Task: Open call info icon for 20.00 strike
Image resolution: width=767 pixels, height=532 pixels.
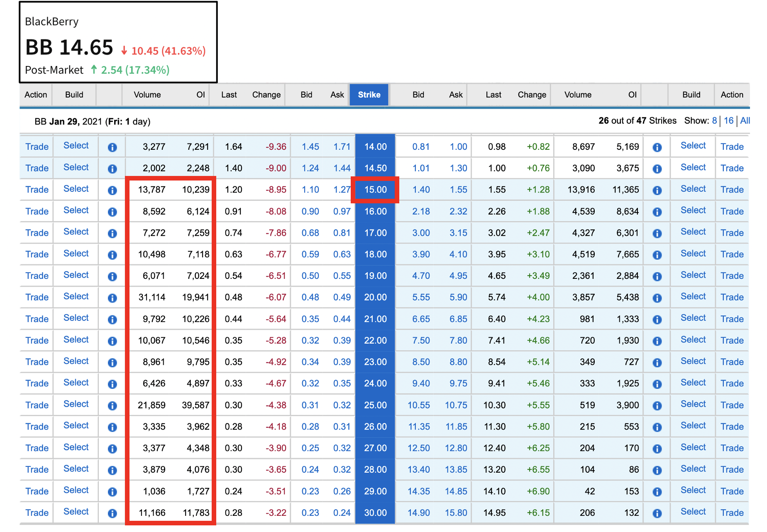Action: (112, 298)
